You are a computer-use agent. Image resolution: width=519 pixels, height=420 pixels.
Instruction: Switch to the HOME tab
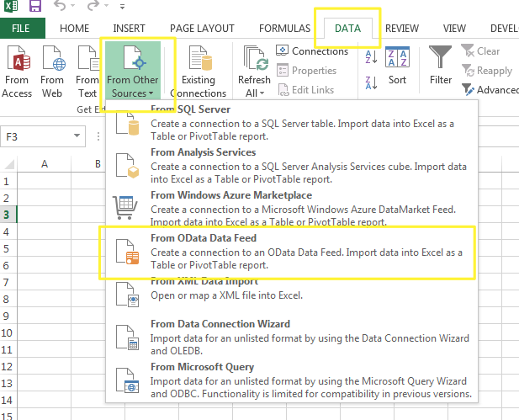[x=75, y=29]
